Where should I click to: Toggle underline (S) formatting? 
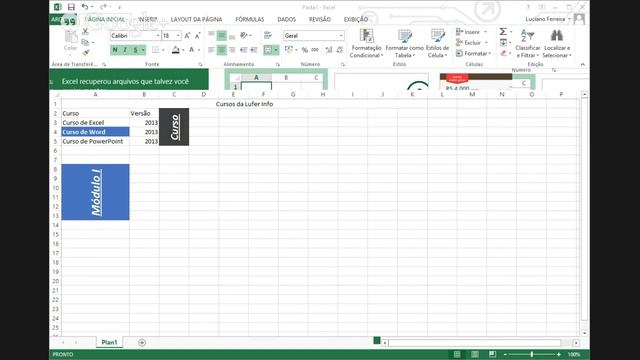coord(135,50)
